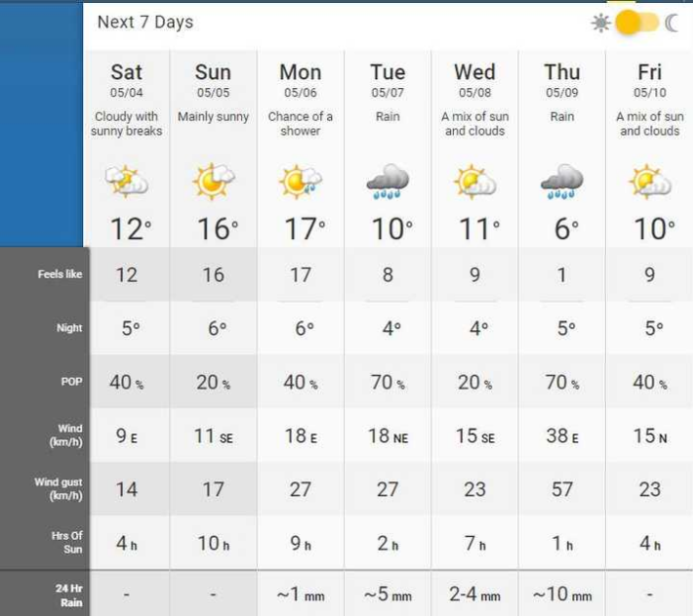Click Thursday's 70% POP value

pos(562,383)
